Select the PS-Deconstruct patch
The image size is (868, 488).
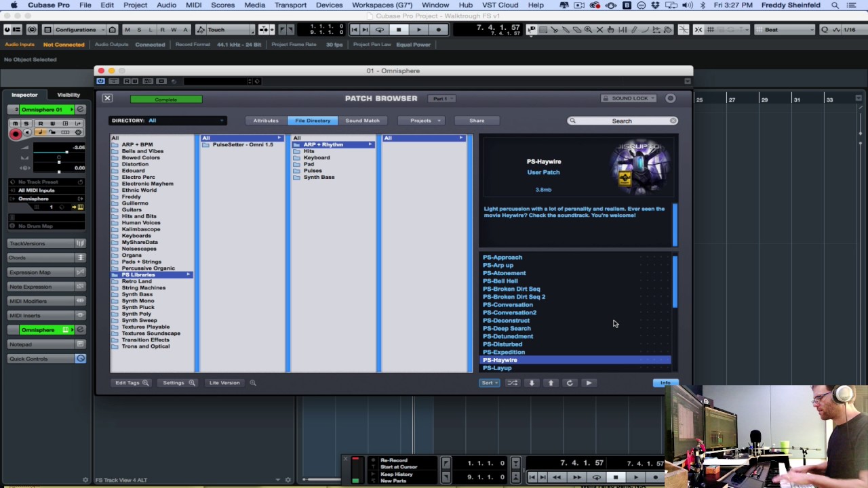(x=506, y=321)
